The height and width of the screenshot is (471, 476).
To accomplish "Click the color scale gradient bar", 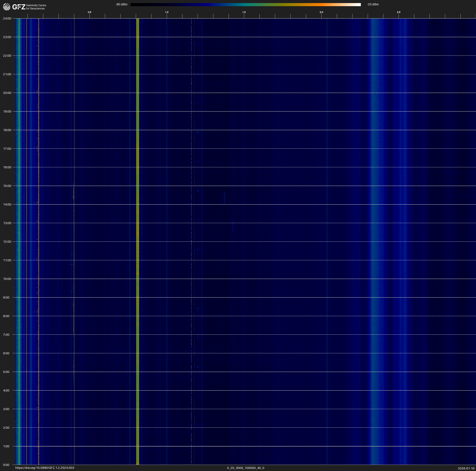I will (x=245, y=4).
